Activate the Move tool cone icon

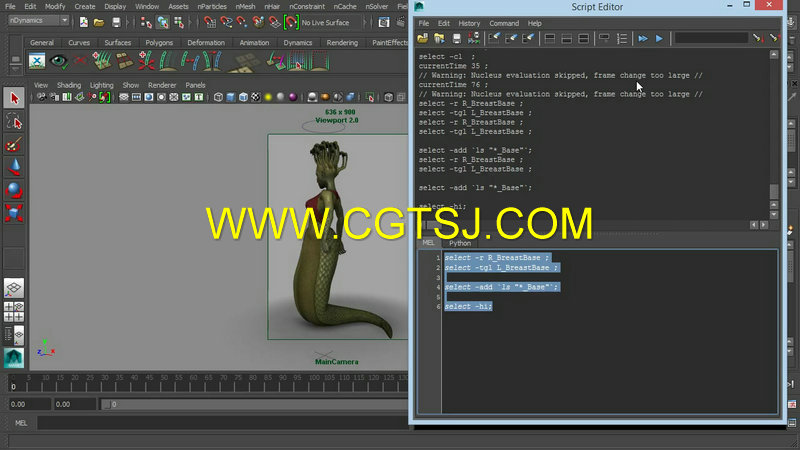(14, 167)
